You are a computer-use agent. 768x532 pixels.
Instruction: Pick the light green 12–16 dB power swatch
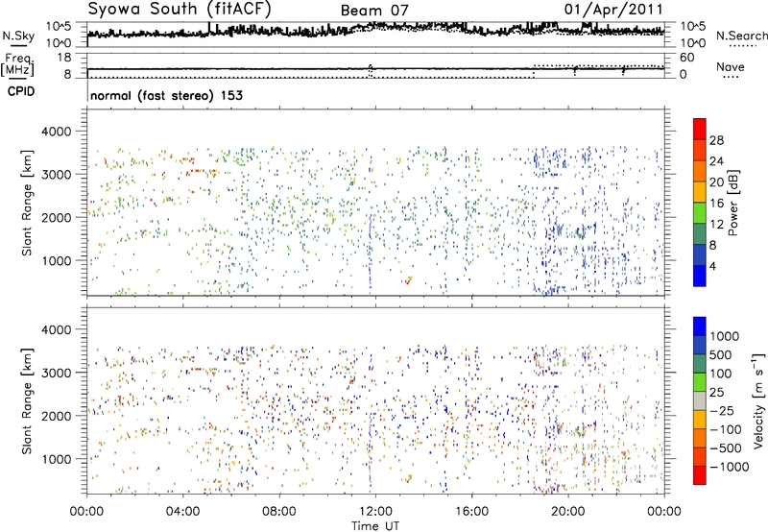pos(700,213)
